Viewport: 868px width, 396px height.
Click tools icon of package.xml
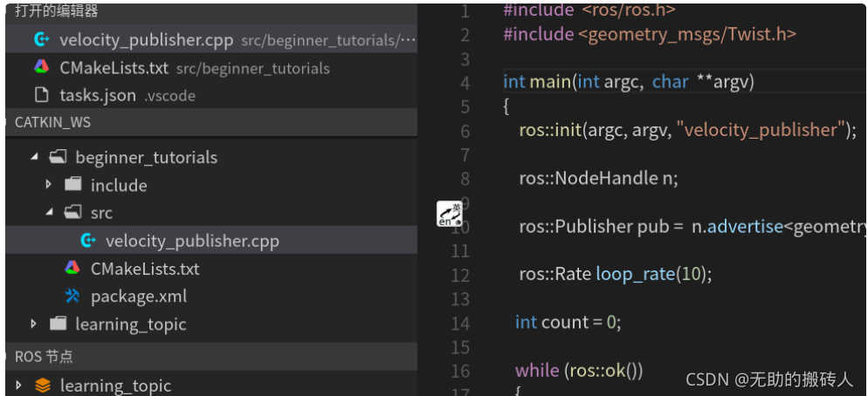point(72,297)
